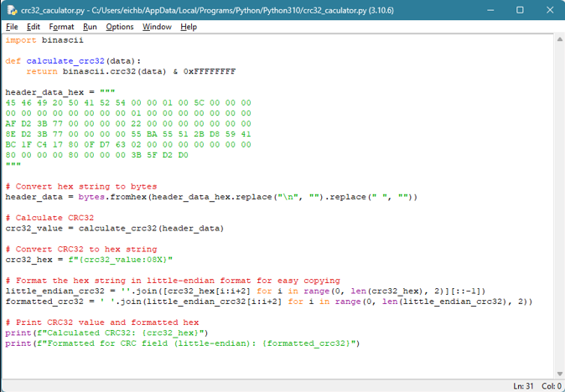Viewport: 565px width, 392px height.
Task: Click hex line starting with '45 46 49 20'
Action: coord(128,103)
